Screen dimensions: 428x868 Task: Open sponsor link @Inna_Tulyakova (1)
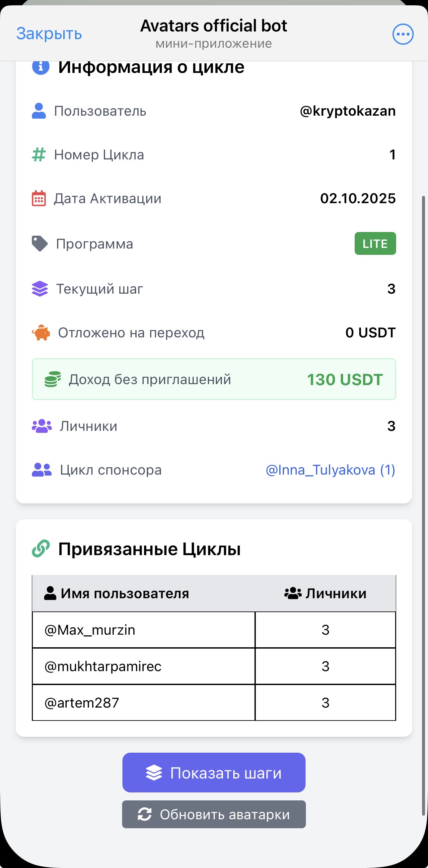(x=330, y=470)
